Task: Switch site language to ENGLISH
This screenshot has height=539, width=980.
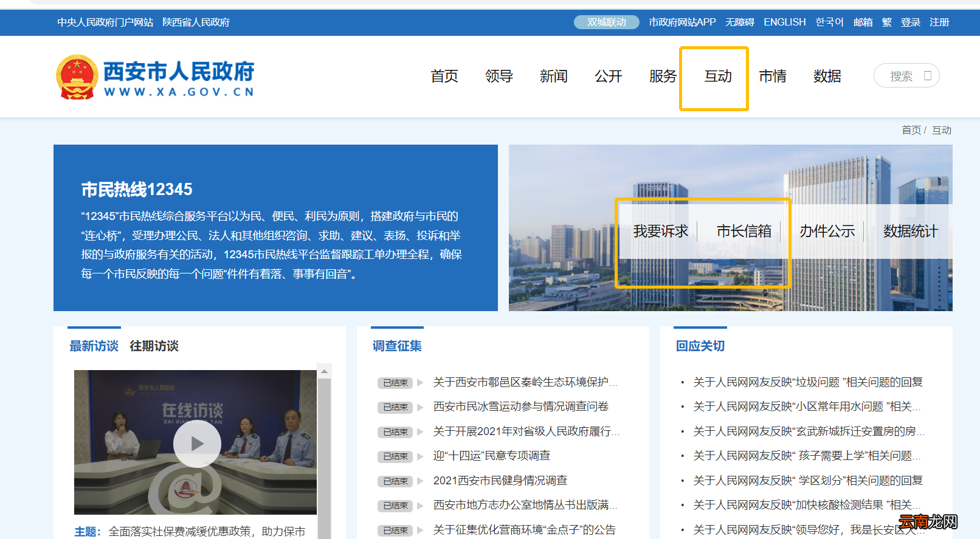Action: click(785, 22)
